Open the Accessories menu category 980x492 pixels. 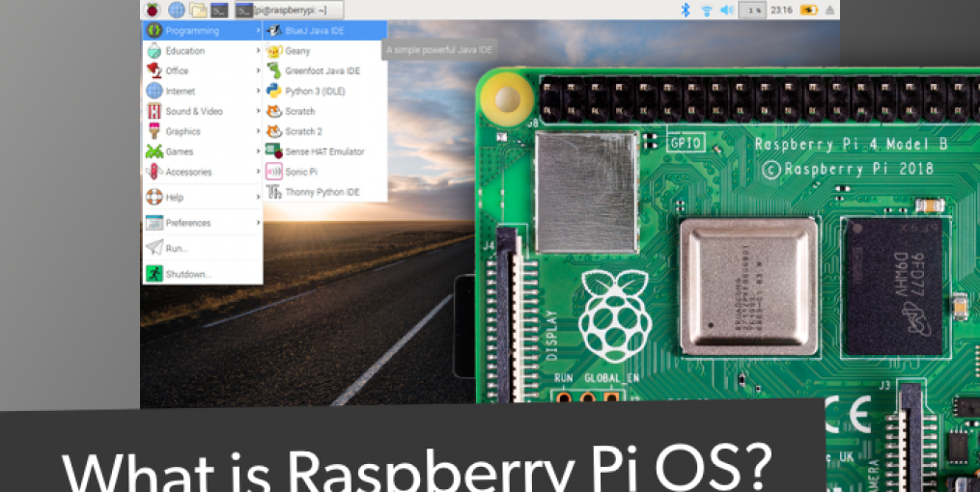(x=203, y=172)
